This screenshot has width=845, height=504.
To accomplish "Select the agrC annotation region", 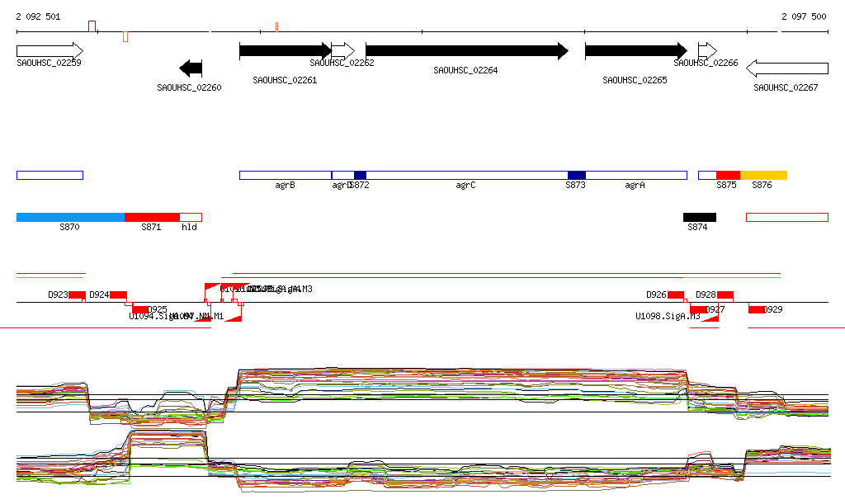I will pos(466,175).
